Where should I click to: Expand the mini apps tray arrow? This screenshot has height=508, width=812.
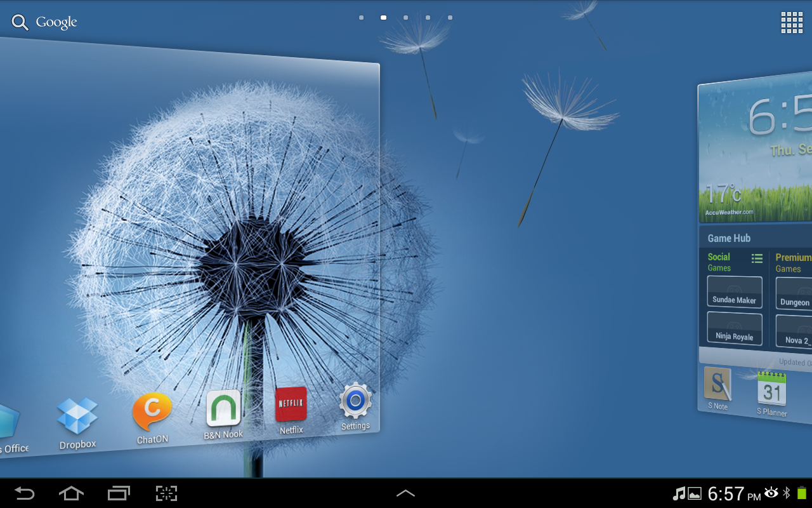click(405, 493)
